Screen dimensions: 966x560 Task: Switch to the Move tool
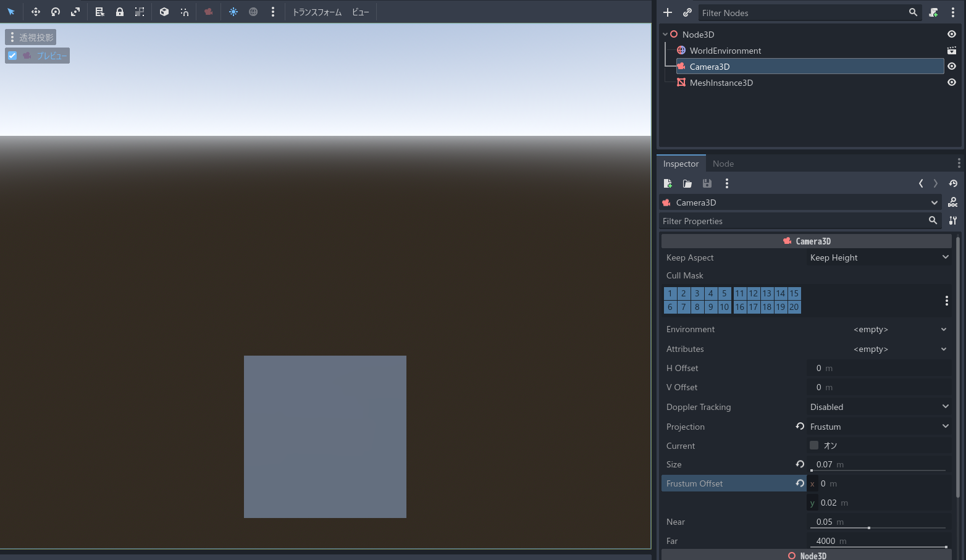(36, 12)
